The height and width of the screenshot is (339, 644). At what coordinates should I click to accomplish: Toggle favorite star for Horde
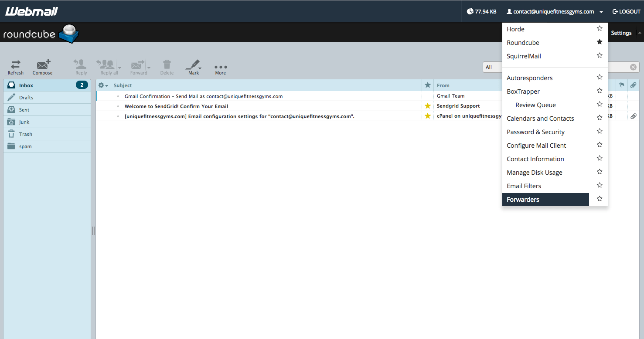(600, 29)
